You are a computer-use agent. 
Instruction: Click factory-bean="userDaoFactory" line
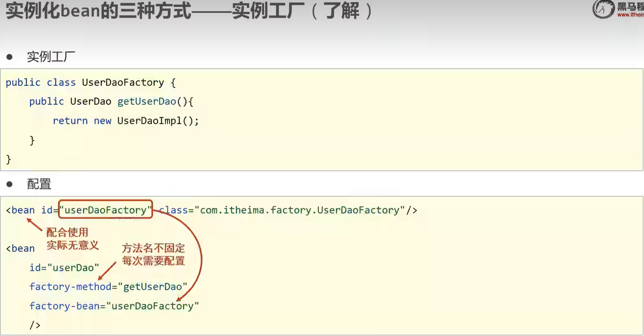(114, 306)
